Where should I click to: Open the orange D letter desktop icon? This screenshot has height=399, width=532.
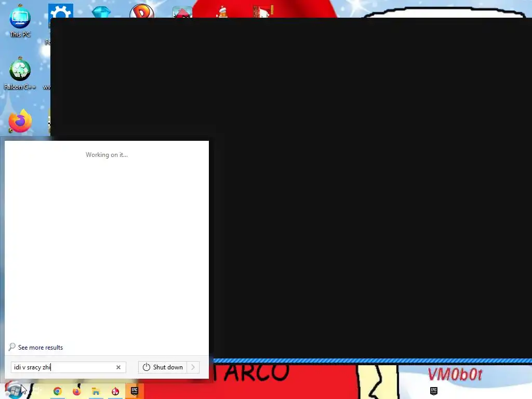[x=142, y=11]
